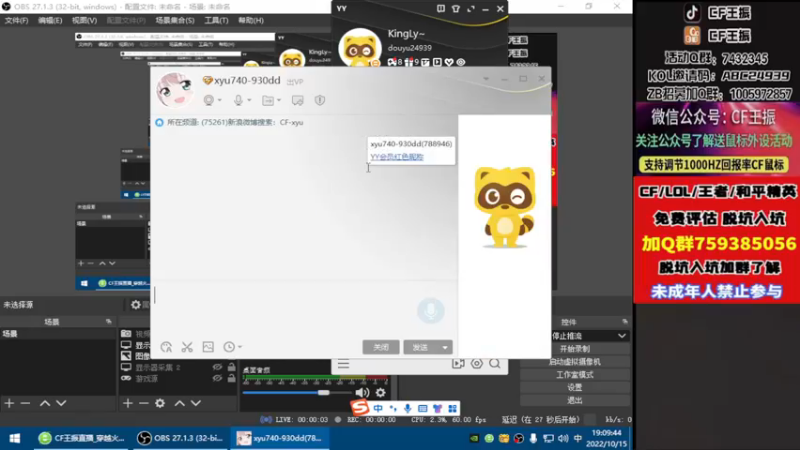
Task: Adjust desktop audio volume slider
Action: tap(323, 392)
